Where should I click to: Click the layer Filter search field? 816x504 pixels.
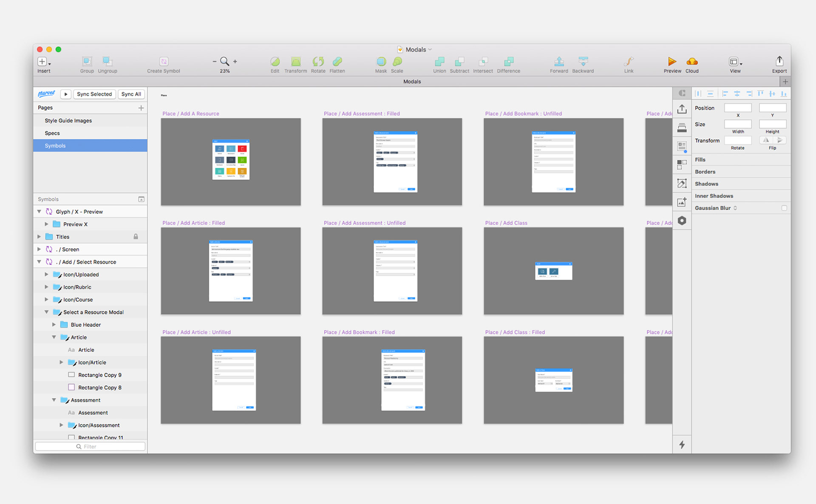click(90, 446)
